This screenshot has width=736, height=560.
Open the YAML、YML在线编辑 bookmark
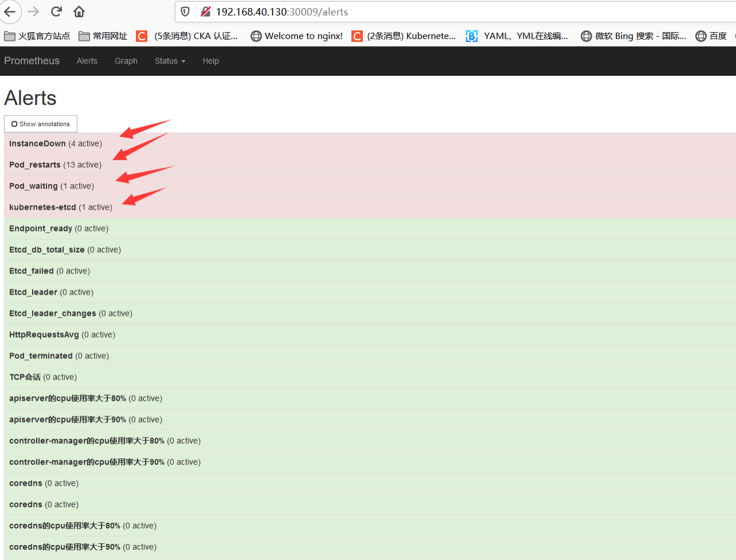[x=518, y=36]
